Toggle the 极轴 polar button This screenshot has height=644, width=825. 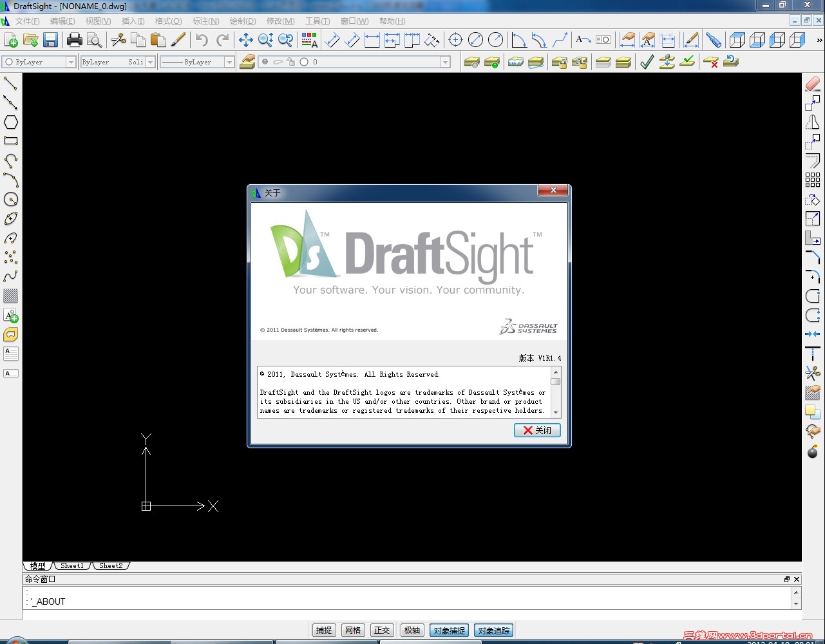pos(412,630)
